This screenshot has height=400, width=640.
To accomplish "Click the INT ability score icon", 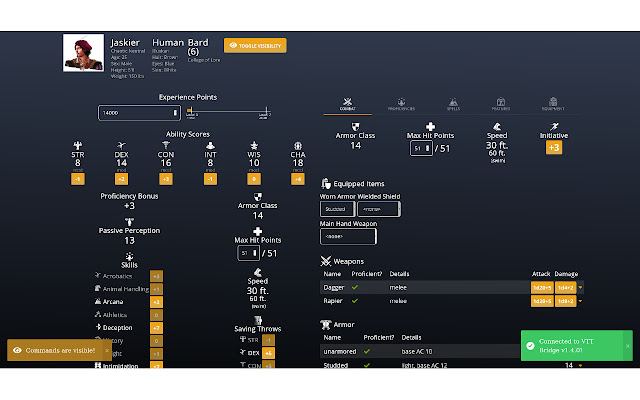I will point(210,145).
